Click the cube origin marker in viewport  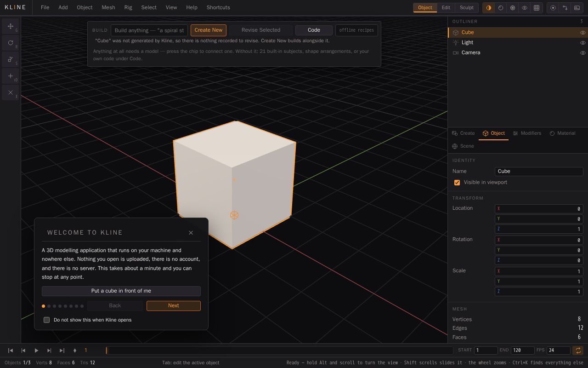(x=234, y=215)
